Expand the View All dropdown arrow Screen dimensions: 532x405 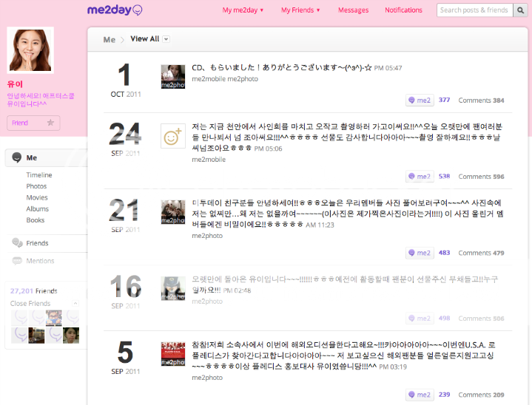[166, 39]
